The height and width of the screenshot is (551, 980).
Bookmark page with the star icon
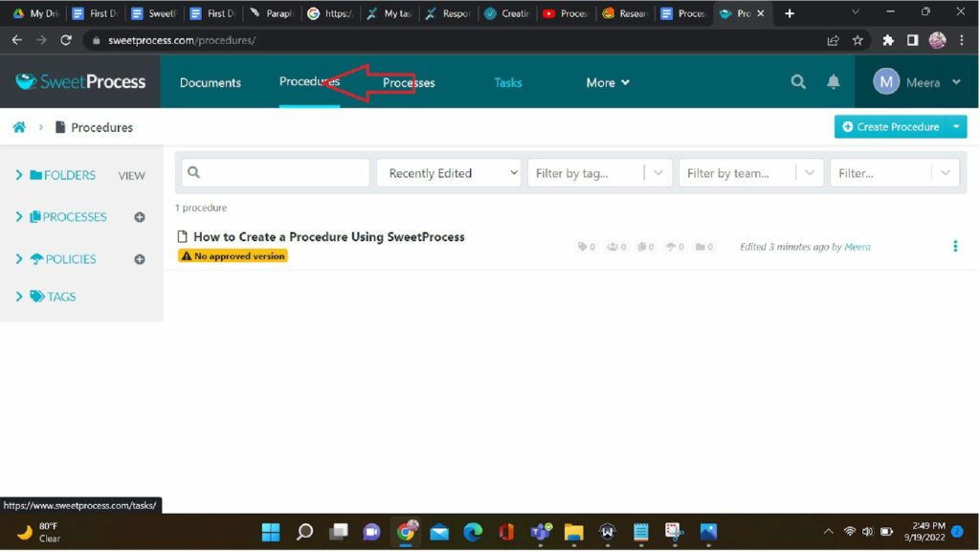(857, 40)
